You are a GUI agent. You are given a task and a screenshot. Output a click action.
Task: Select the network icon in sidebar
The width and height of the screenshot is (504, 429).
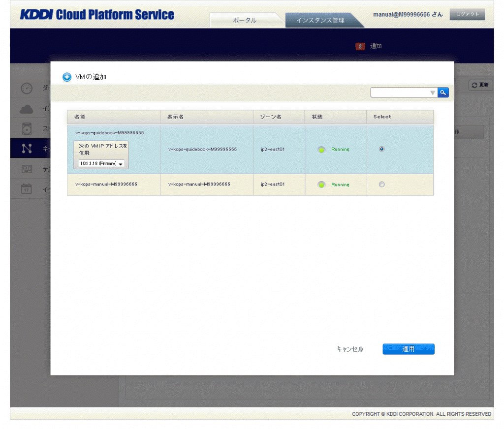[x=27, y=148]
